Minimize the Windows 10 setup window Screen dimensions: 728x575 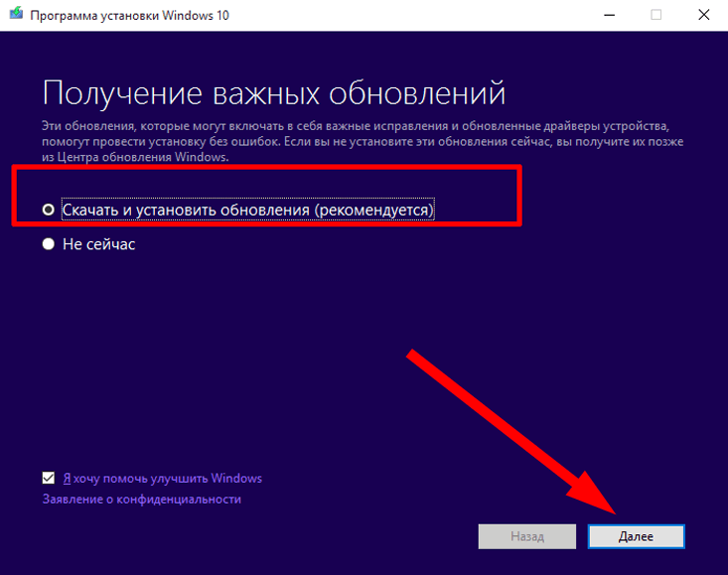click(610, 15)
